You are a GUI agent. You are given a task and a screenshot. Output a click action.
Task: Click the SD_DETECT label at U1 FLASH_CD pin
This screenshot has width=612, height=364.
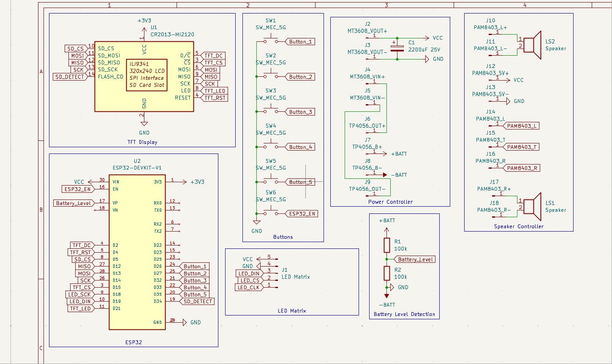pyautogui.click(x=70, y=76)
